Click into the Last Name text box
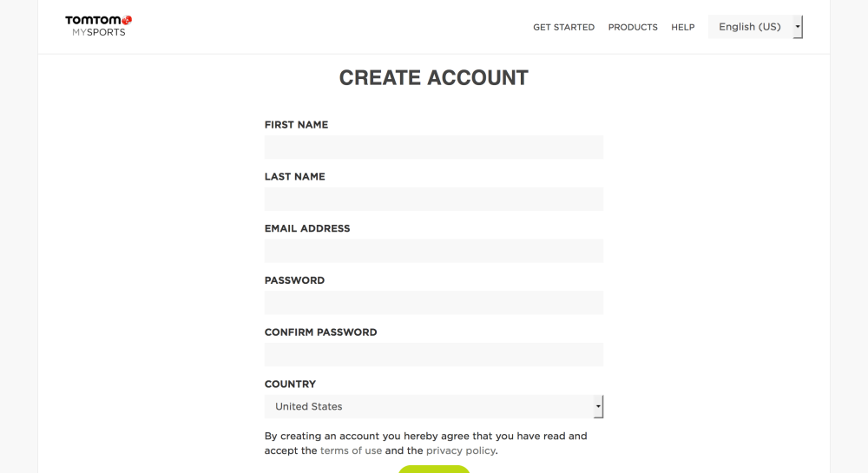This screenshot has height=473, width=868. [433, 199]
